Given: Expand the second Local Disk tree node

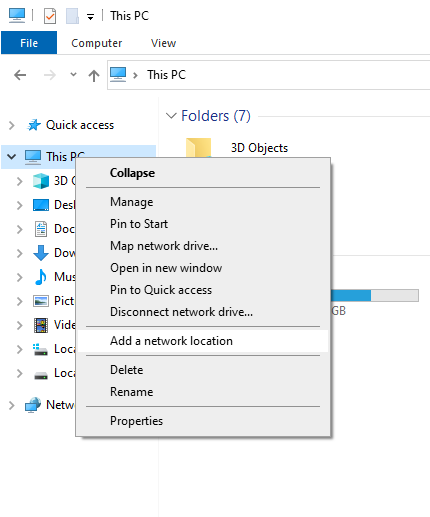Looking at the screenshot, I should tap(20, 373).
